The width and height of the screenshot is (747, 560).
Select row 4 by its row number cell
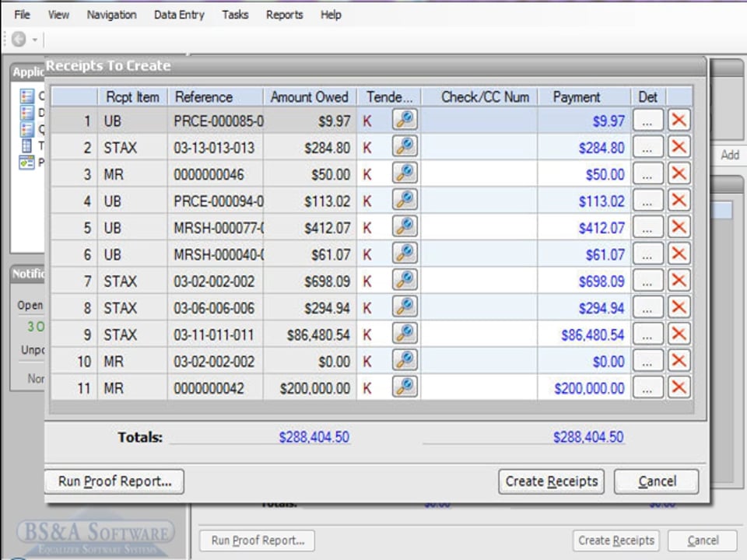[75, 201]
